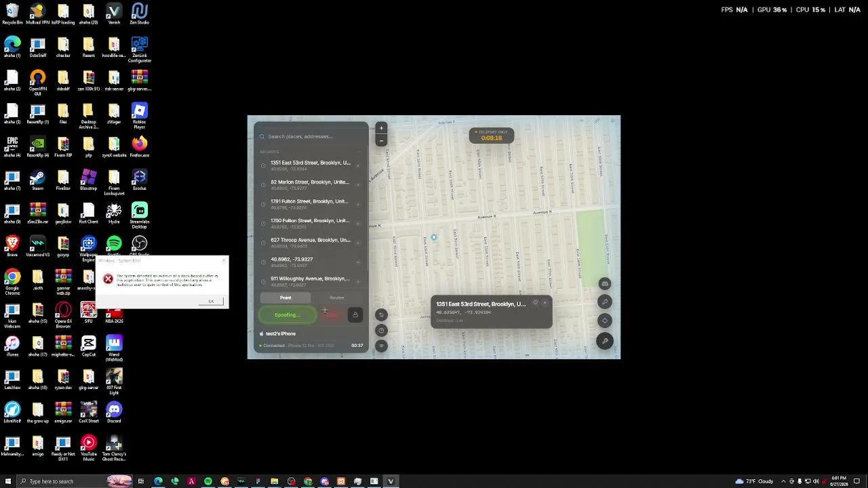
Task: Select the Wand (WeMod) desktop icon
Action: tap(114, 348)
